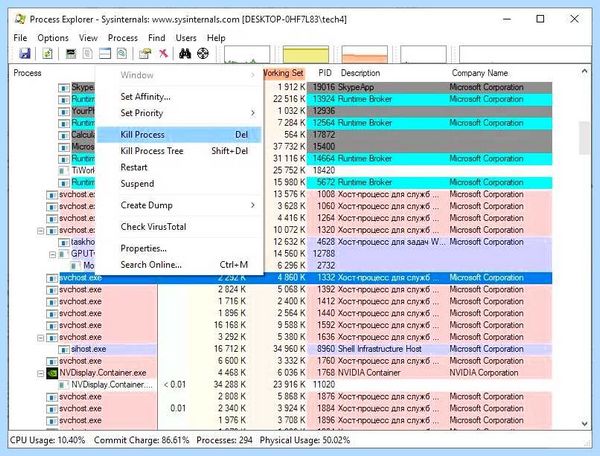
Task: Click the Physical Usage status bar entry
Action: (x=305, y=440)
